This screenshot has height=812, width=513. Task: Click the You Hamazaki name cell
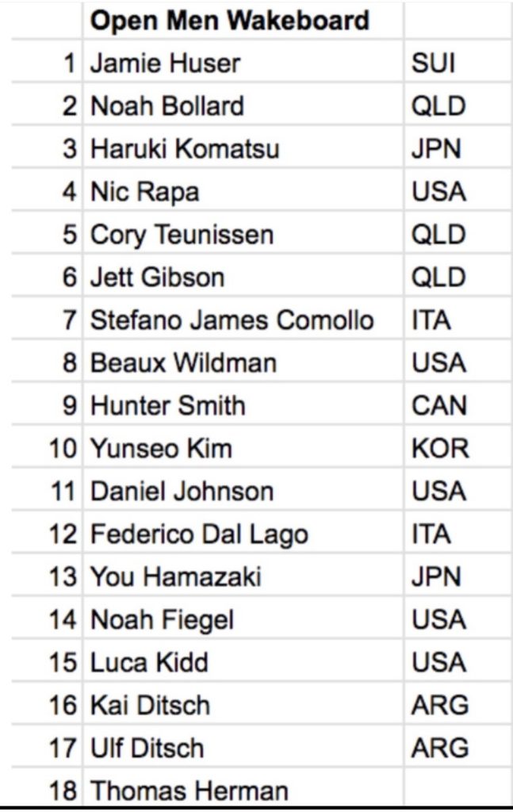coord(176,577)
